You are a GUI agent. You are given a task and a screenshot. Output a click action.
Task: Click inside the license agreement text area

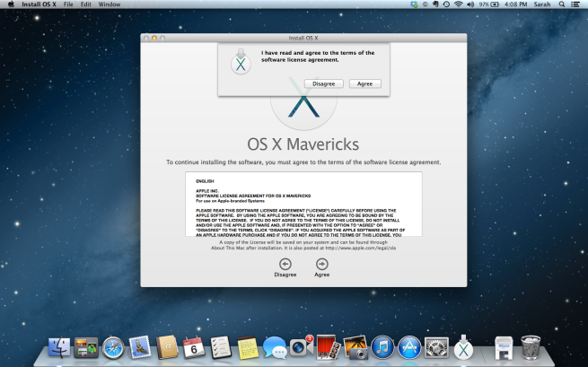pyautogui.click(x=296, y=205)
